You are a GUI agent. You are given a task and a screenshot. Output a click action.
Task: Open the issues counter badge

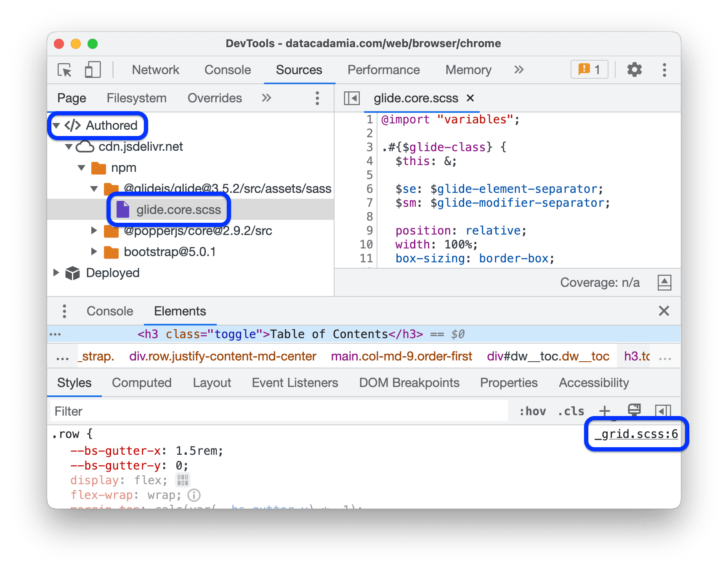pyautogui.click(x=589, y=69)
